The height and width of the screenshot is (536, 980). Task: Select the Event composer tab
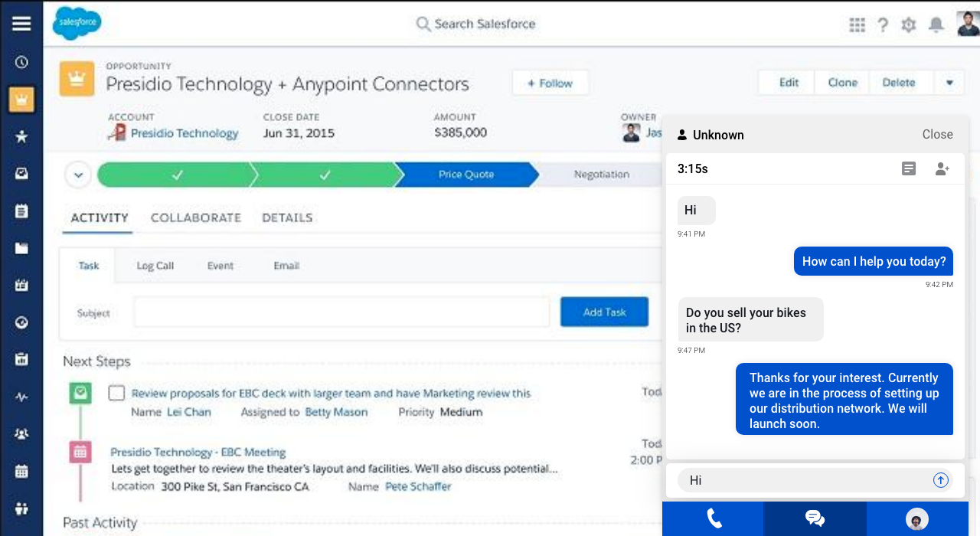click(x=220, y=266)
